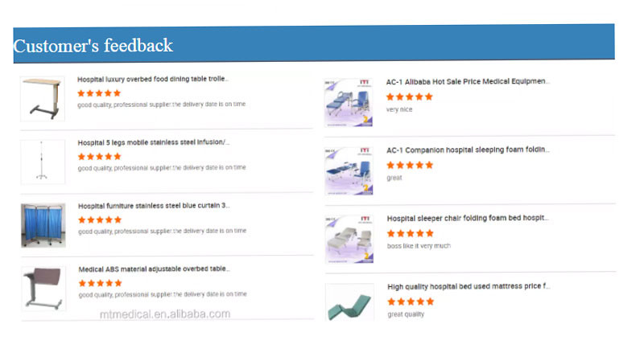This screenshot has width=644, height=357.
Task: Open the overbed food dining table thumbnail
Action: [43, 99]
